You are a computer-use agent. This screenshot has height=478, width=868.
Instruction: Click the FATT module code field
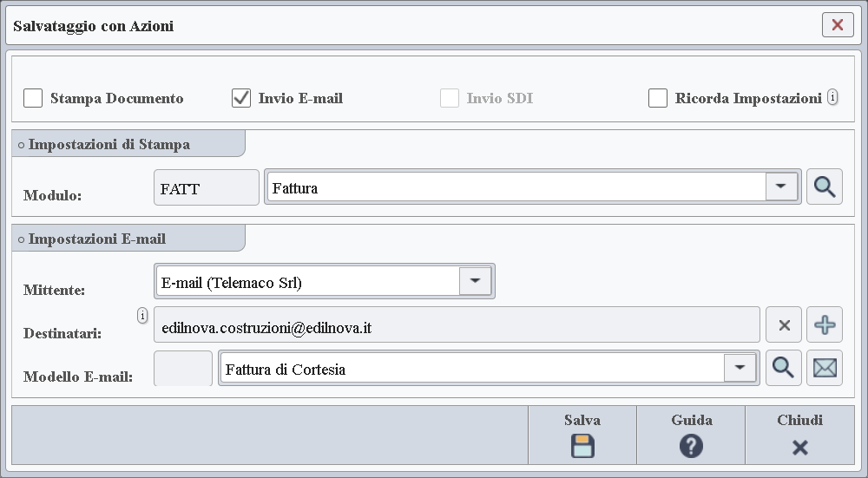206,187
